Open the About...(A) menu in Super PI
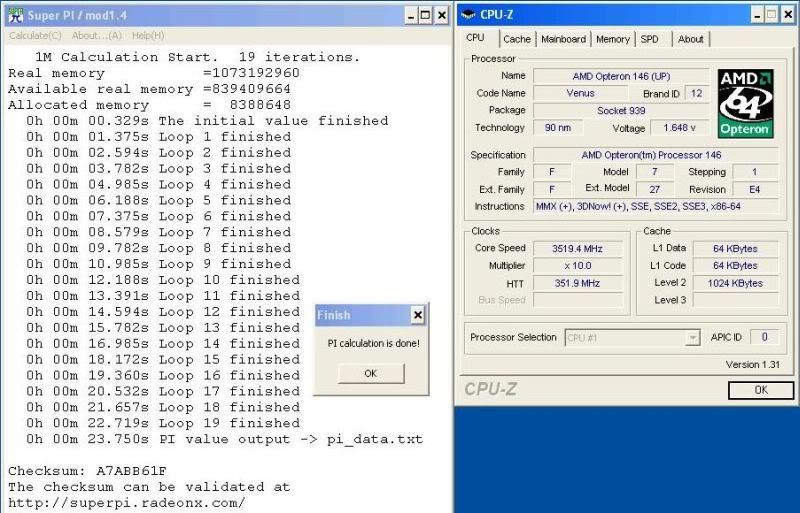This screenshot has width=800, height=513. pos(96,36)
